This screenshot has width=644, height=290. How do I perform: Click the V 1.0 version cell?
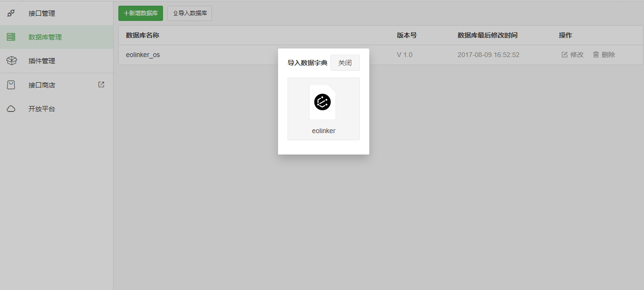click(405, 55)
